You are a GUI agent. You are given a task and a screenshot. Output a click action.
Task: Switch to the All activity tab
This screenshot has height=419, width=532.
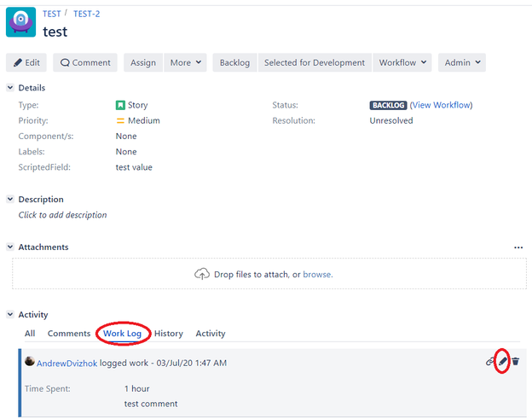pyautogui.click(x=30, y=334)
